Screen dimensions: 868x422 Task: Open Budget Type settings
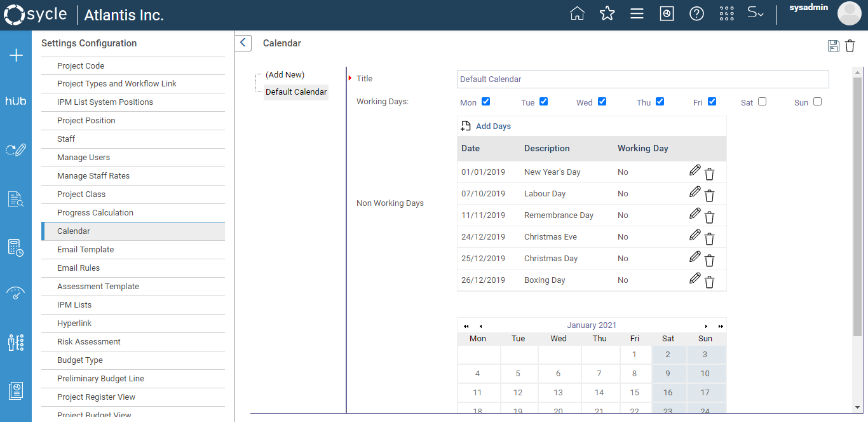point(133,360)
